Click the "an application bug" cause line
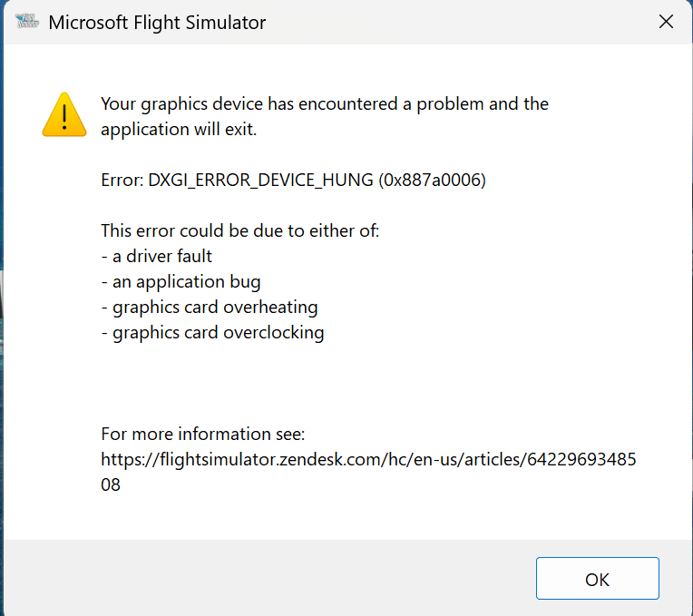 [181, 281]
